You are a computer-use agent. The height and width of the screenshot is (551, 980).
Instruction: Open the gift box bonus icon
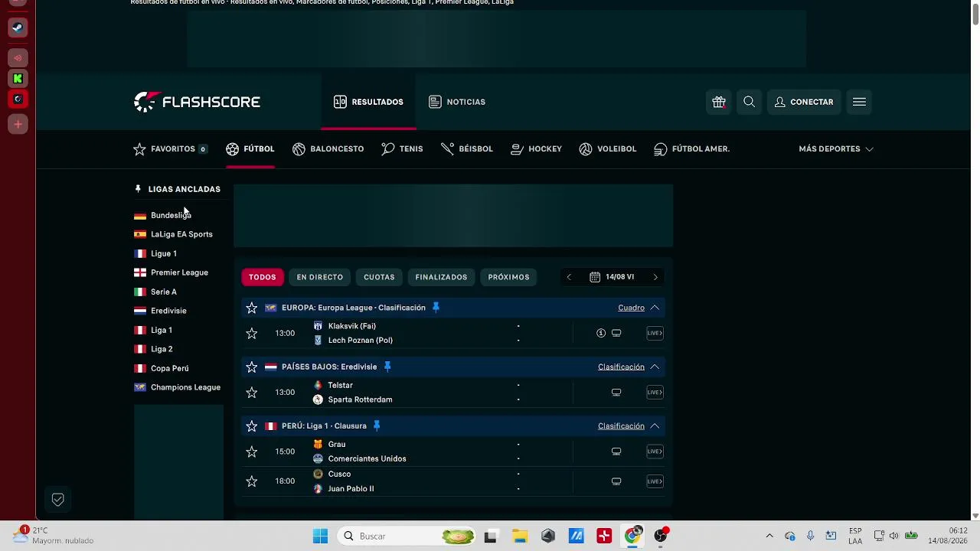pyautogui.click(x=718, y=102)
